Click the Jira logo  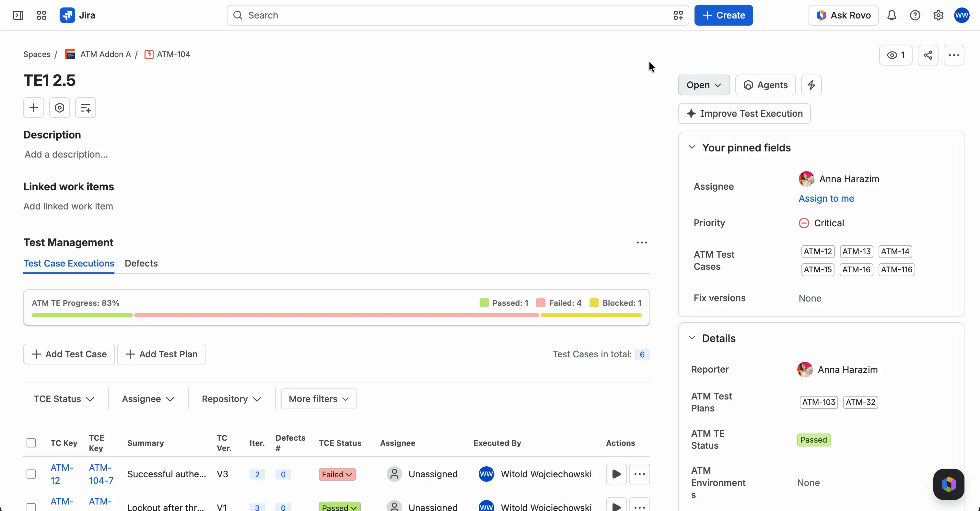tap(77, 15)
